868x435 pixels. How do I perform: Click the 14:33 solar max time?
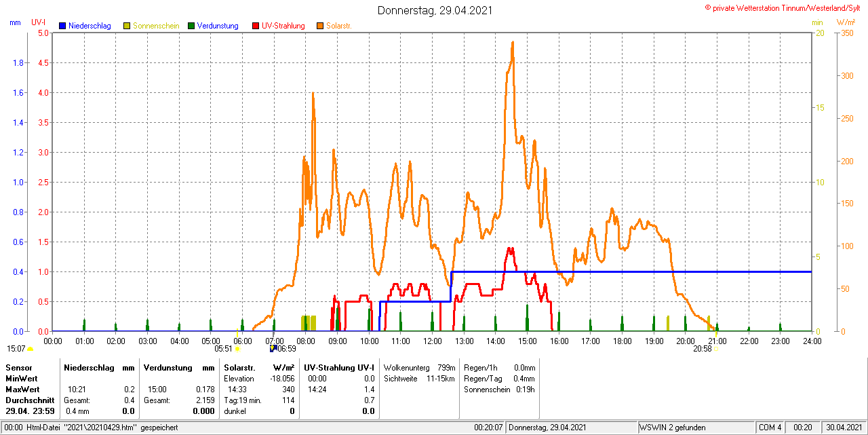237,390
